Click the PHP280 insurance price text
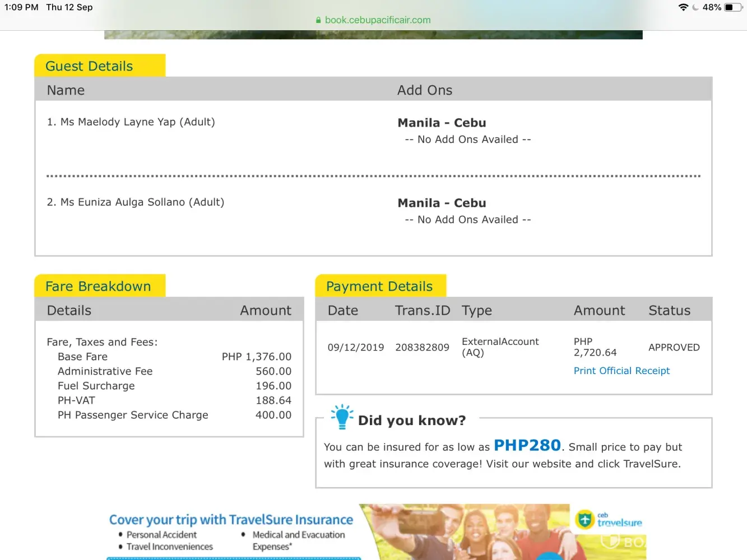Image resolution: width=747 pixels, height=560 pixels. (x=527, y=445)
